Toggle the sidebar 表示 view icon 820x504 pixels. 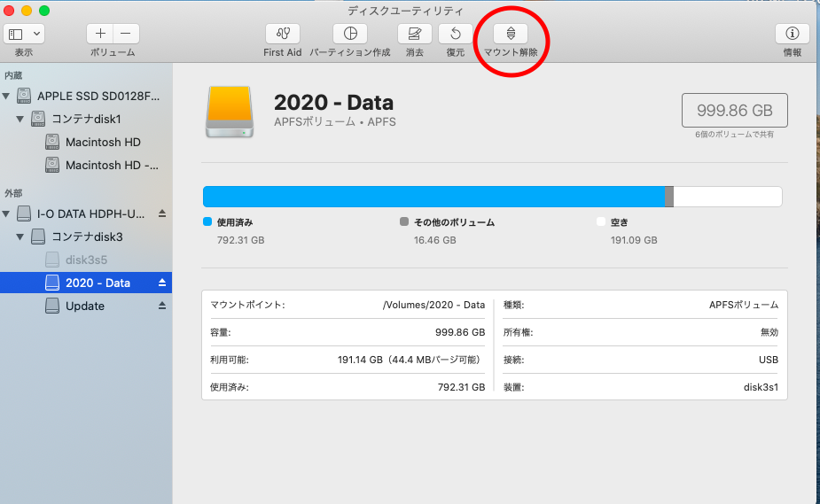coord(16,34)
